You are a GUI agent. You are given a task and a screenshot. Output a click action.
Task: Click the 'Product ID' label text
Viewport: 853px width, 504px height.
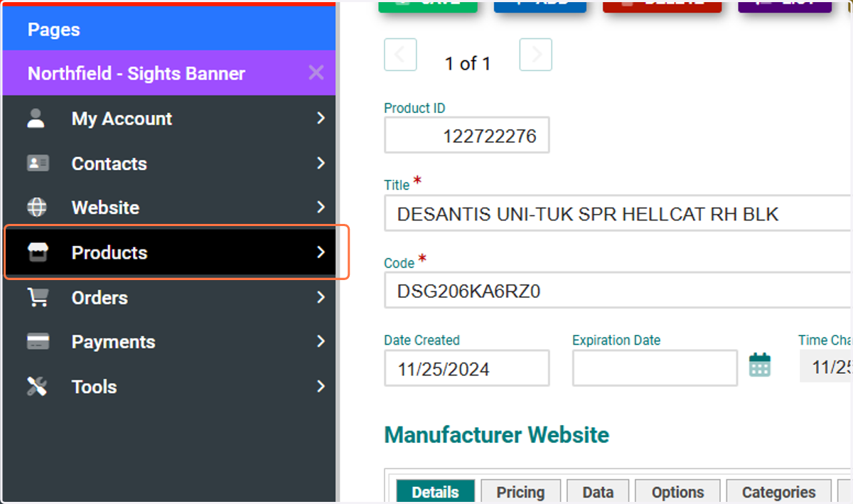tap(415, 108)
